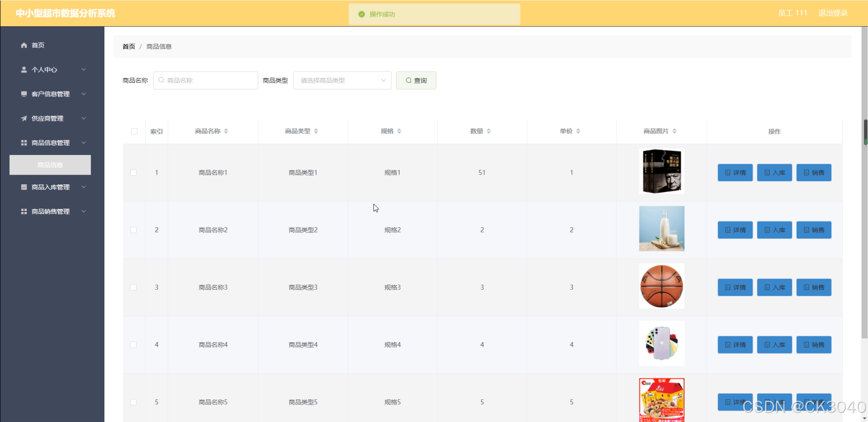Image resolution: width=868 pixels, height=422 pixels.
Task: Click the monitor icon beside 客户信息管理
Action: click(x=24, y=94)
